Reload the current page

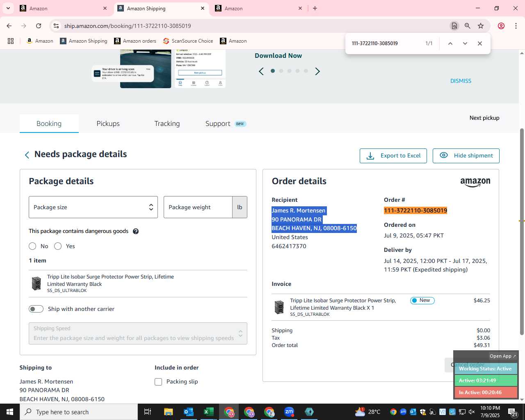click(39, 26)
